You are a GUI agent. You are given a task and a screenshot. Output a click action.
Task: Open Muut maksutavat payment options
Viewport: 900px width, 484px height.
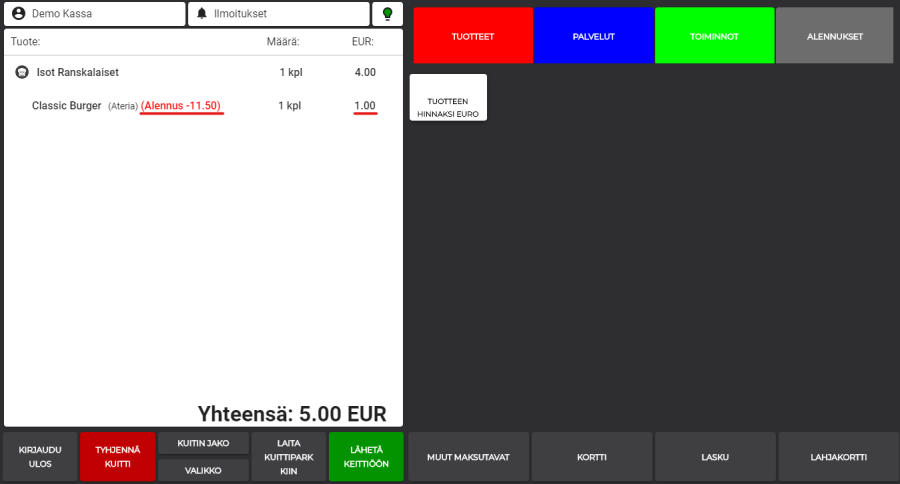click(468, 457)
